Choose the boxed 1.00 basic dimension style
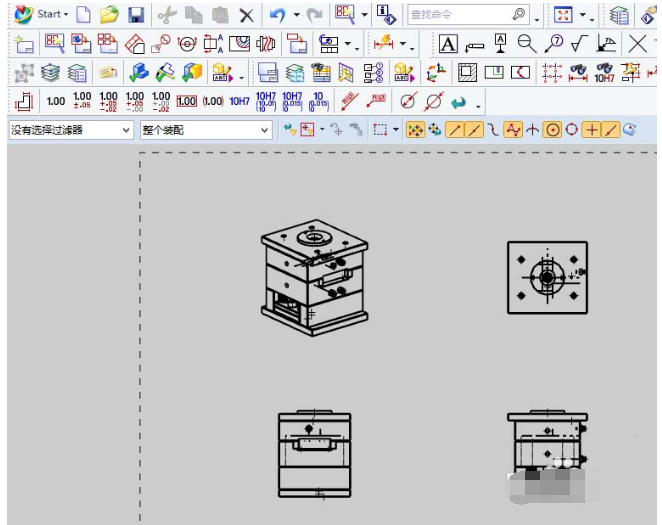 pyautogui.click(x=186, y=101)
